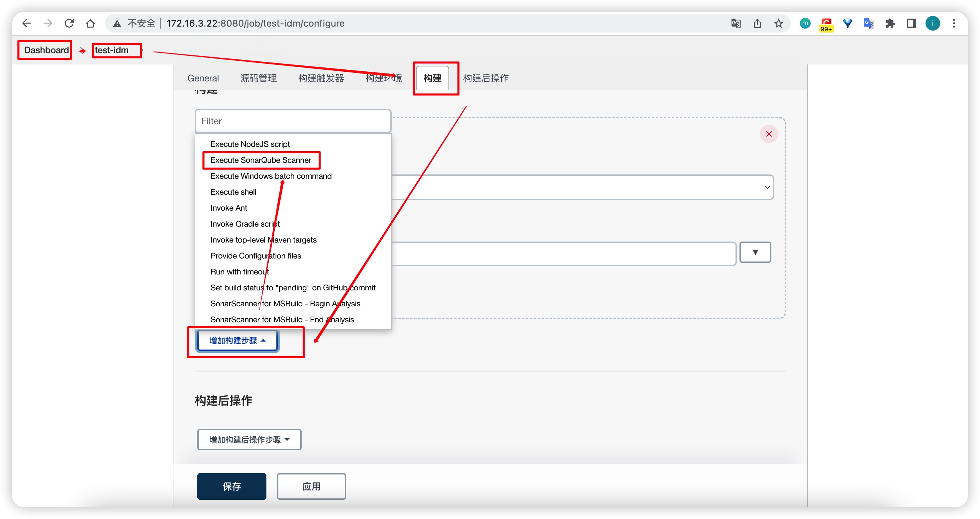Open the translate page icon in address bar

coord(736,23)
